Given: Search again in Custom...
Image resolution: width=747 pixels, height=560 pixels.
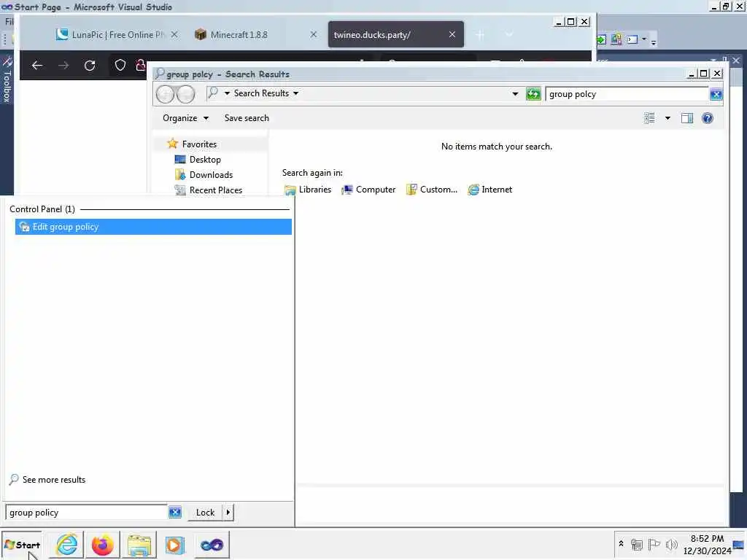Looking at the screenshot, I should click(x=432, y=190).
